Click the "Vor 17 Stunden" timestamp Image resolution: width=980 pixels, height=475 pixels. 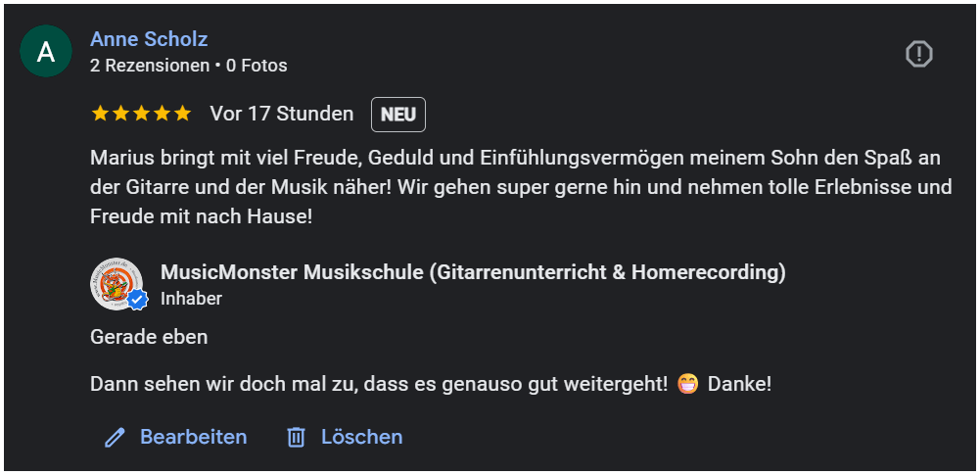pyautogui.click(x=282, y=114)
